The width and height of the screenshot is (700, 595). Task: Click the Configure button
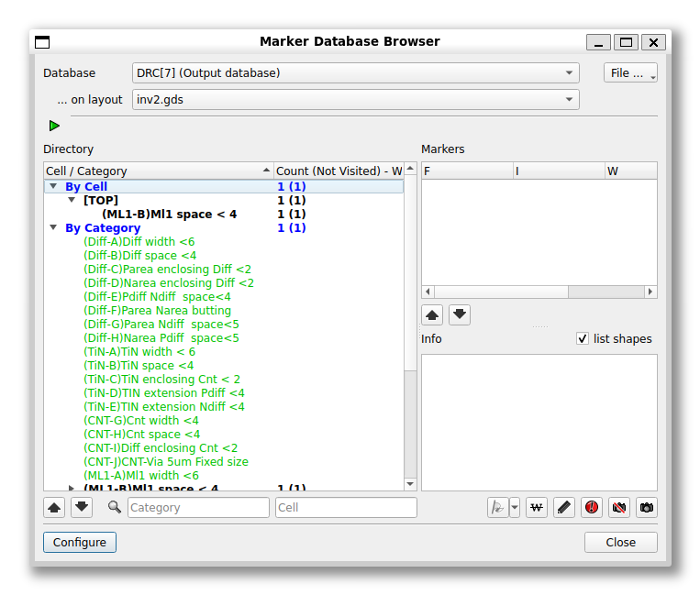click(x=80, y=543)
